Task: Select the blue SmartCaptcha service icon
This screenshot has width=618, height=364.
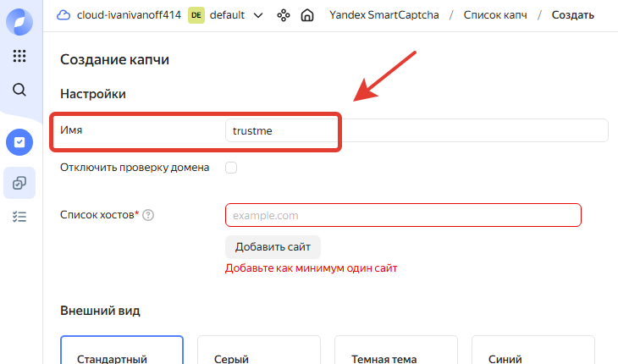Action: pyautogui.click(x=19, y=142)
